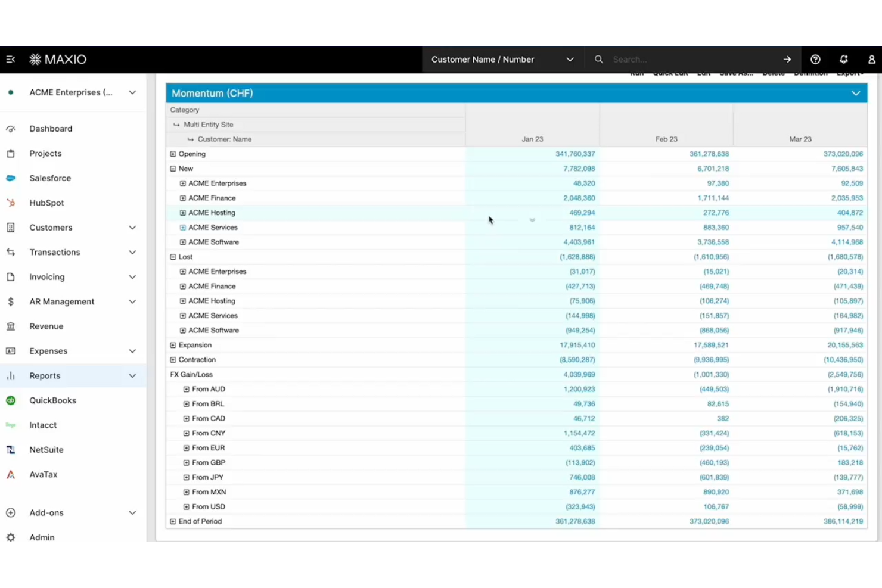Collapse the New category row
The width and height of the screenshot is (882, 588).
[x=173, y=169]
